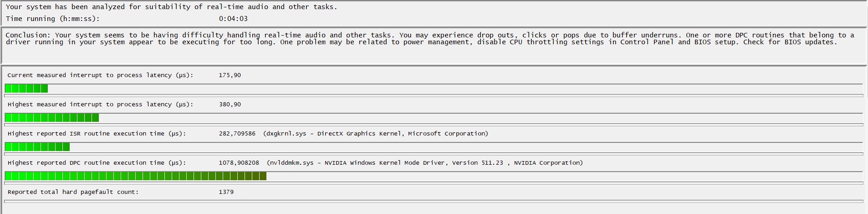Click the 'Reported total hard pagefault count' label
The height and width of the screenshot is (214, 868).
point(73,192)
